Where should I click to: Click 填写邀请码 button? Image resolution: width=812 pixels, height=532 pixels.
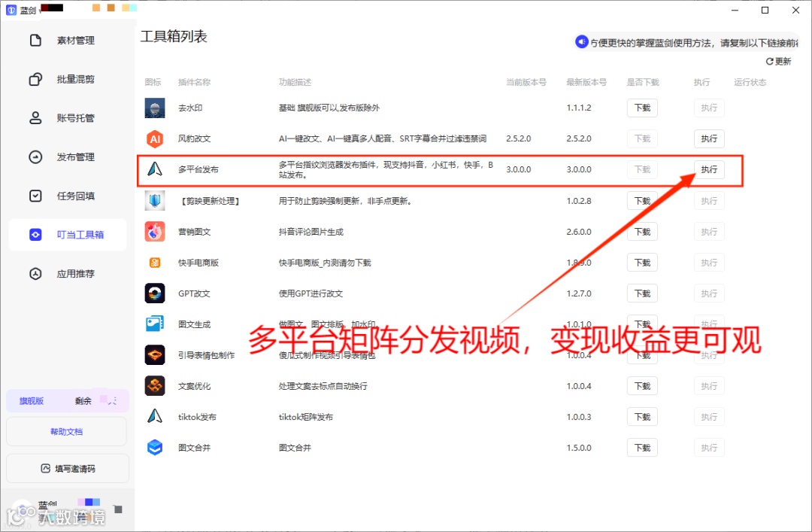click(68, 469)
